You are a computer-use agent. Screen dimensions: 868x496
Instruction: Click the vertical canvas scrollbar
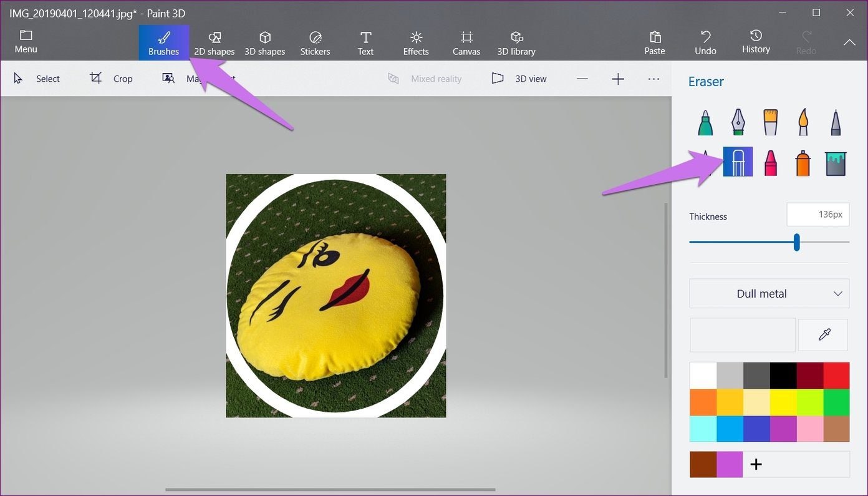point(665,289)
